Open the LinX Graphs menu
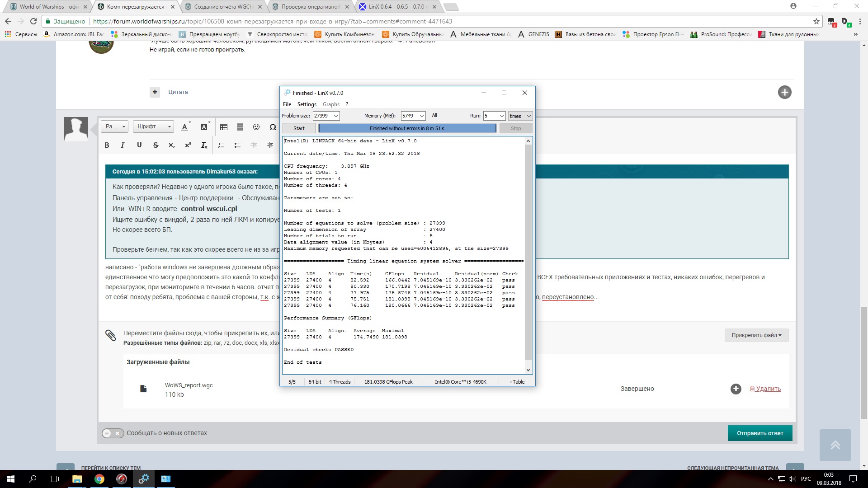 (x=331, y=104)
